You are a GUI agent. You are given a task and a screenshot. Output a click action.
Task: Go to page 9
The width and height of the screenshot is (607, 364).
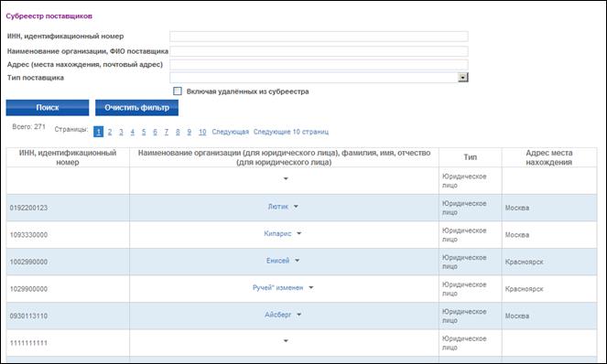pyautogui.click(x=189, y=132)
